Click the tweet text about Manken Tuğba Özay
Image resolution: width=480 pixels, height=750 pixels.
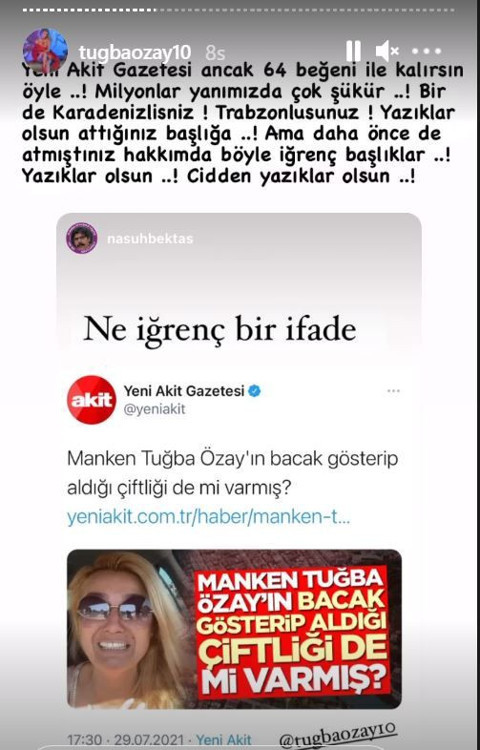coord(232,474)
